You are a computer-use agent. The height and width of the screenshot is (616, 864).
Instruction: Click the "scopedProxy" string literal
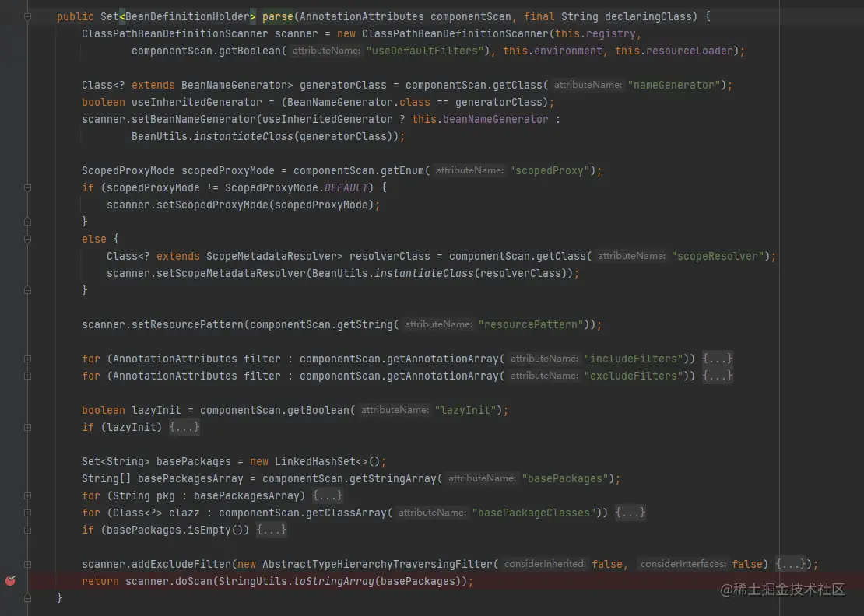[550, 170]
